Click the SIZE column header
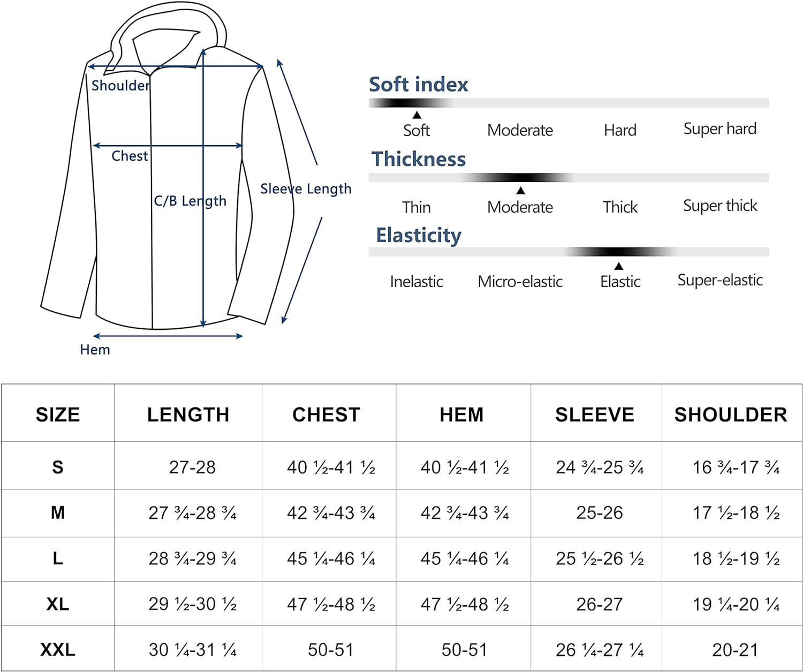The width and height of the screenshot is (803, 672). [58, 415]
